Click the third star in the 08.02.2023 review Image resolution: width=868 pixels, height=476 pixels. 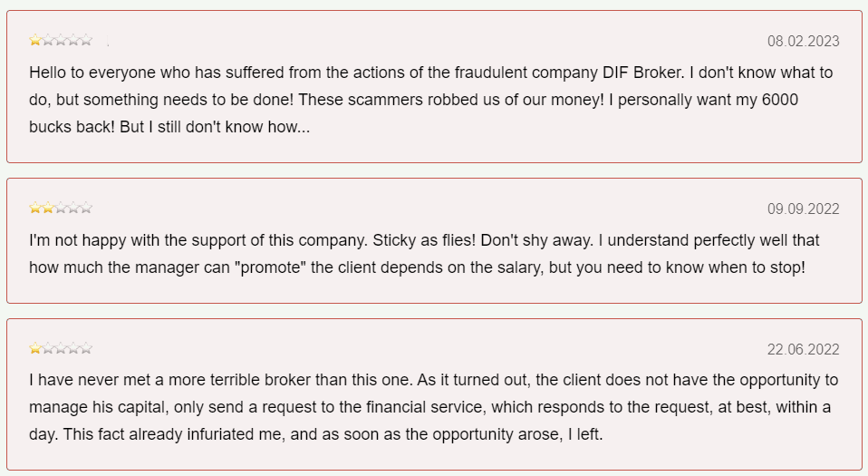tap(61, 40)
